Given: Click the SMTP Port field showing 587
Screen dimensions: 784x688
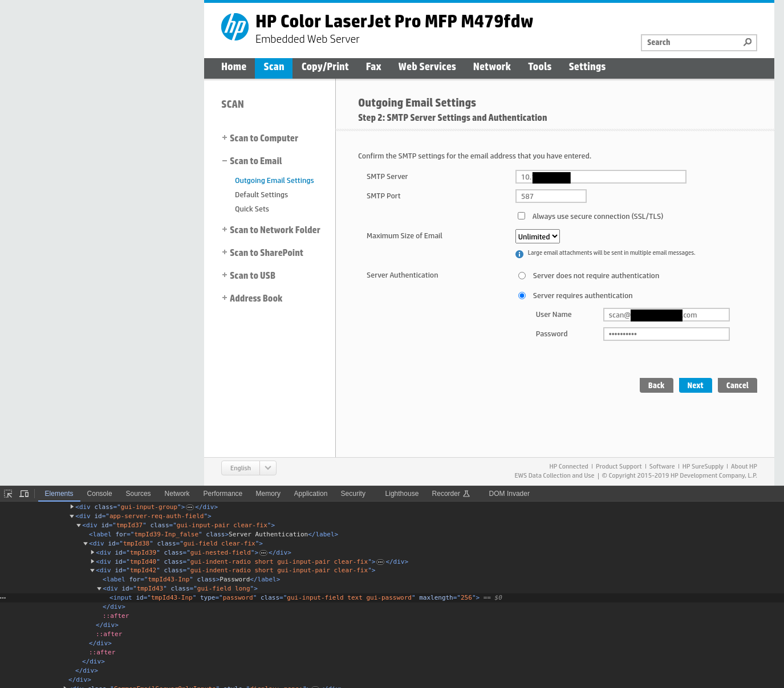Looking at the screenshot, I should tap(551, 196).
